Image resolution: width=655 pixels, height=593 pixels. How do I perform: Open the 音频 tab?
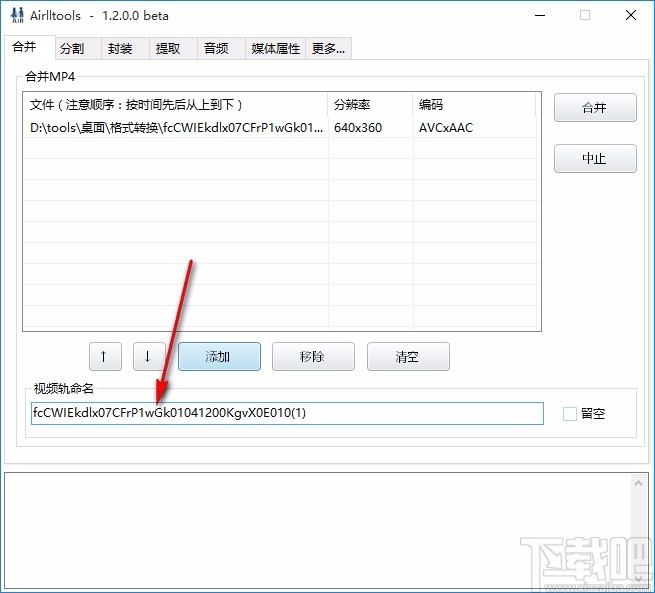(x=221, y=49)
